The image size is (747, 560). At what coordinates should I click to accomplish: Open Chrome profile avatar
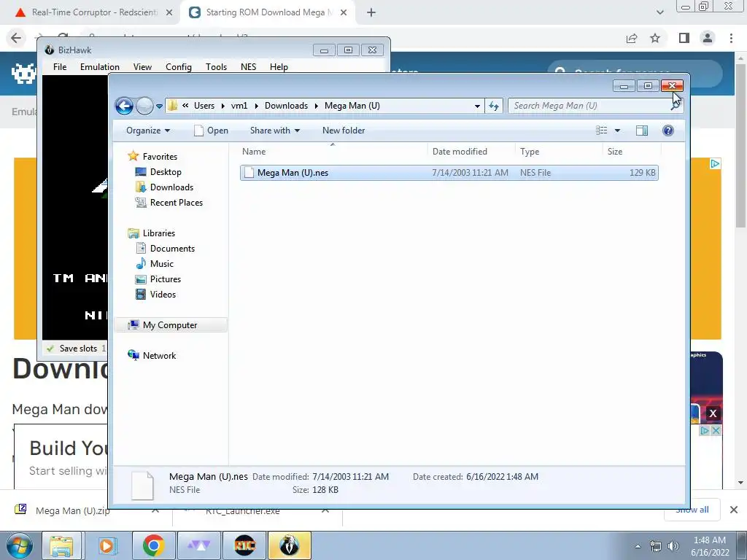pos(708,38)
